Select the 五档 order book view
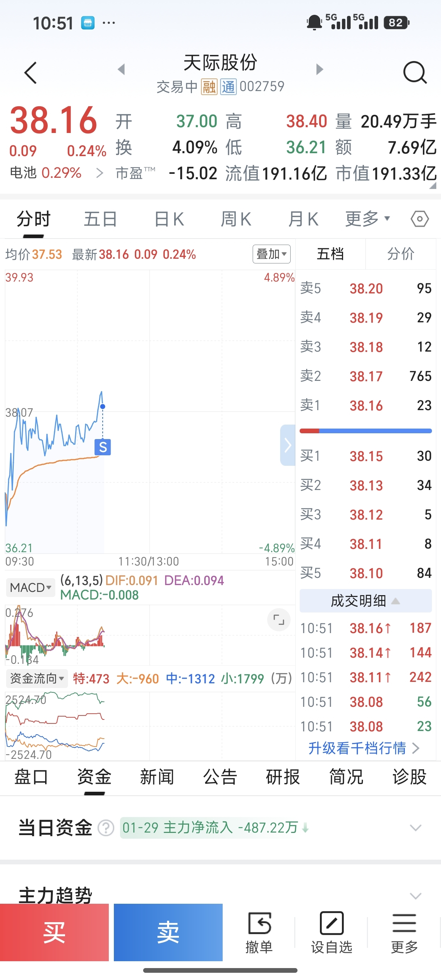The width and height of the screenshot is (441, 980). tap(330, 254)
